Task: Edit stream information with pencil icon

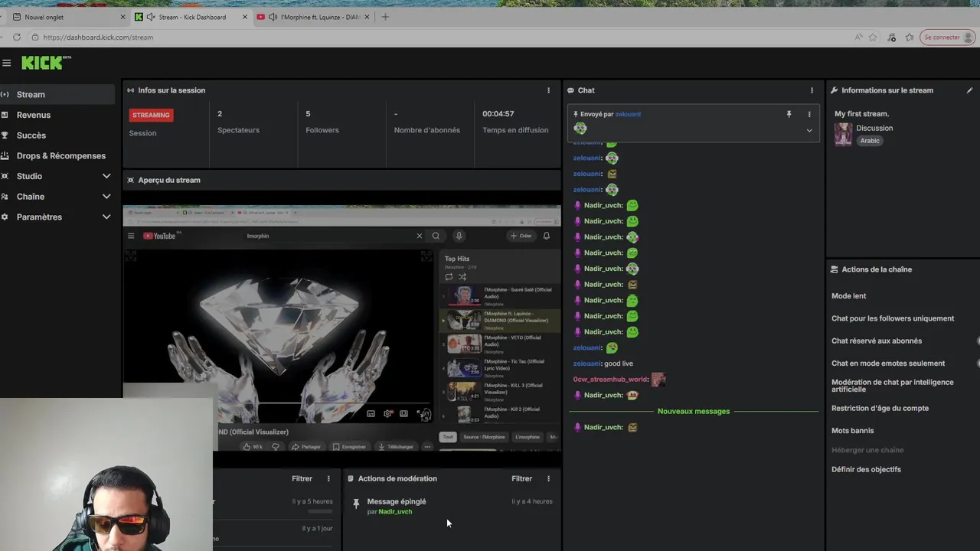Action: [969, 90]
